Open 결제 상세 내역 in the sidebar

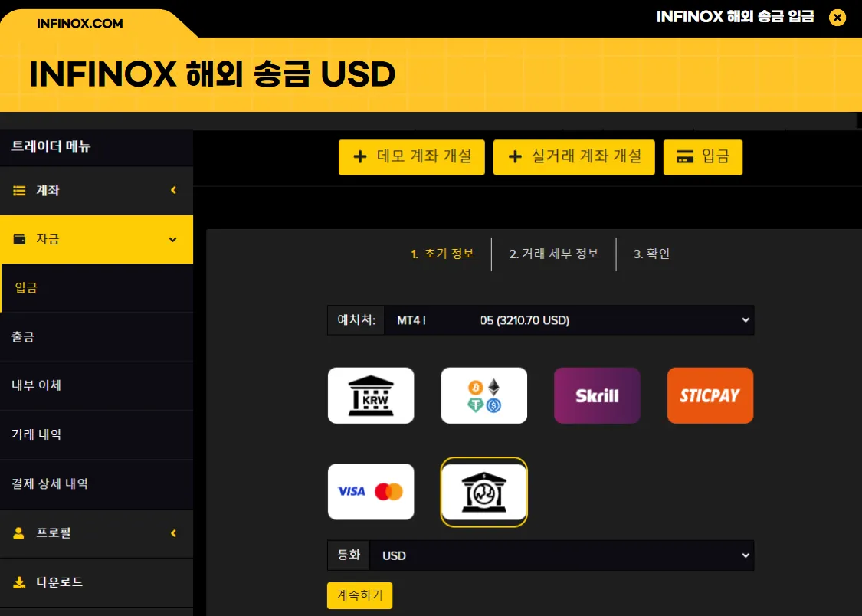point(97,483)
